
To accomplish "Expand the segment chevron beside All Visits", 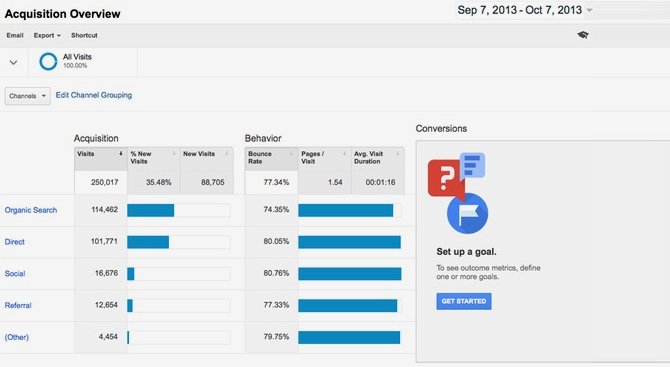I will coord(14,62).
